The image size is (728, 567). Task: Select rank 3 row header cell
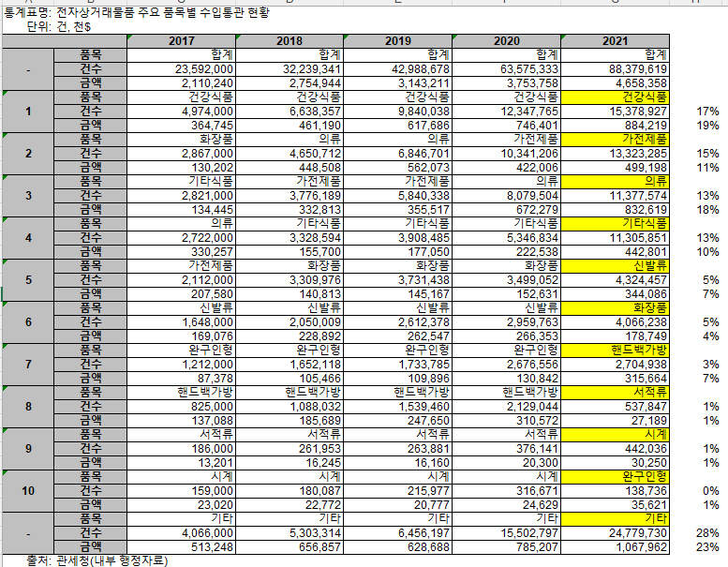[x=28, y=196]
